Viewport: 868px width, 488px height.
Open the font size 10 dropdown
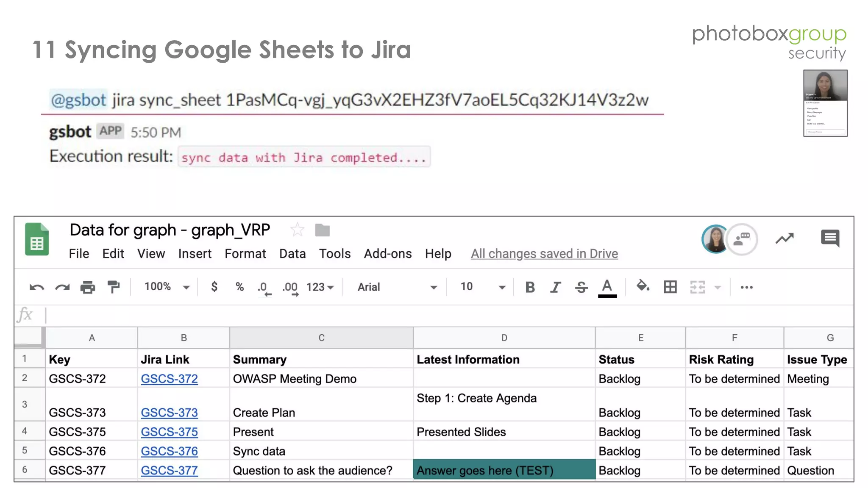click(483, 287)
